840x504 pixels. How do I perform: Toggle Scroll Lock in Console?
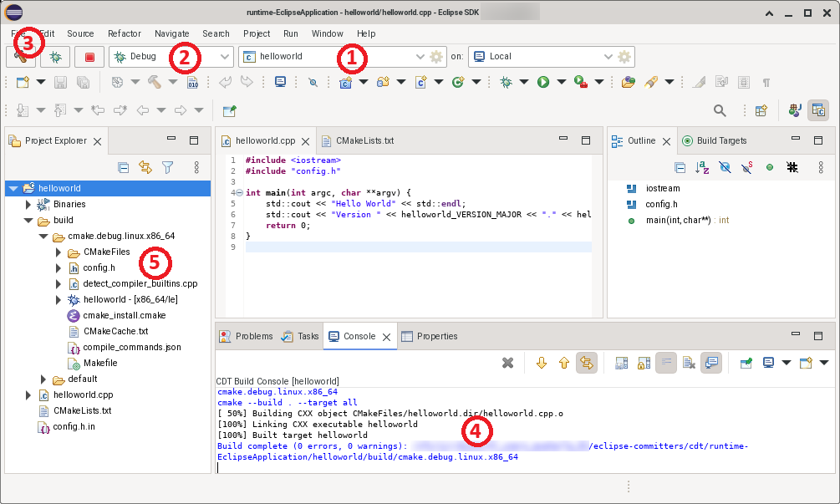pos(644,363)
